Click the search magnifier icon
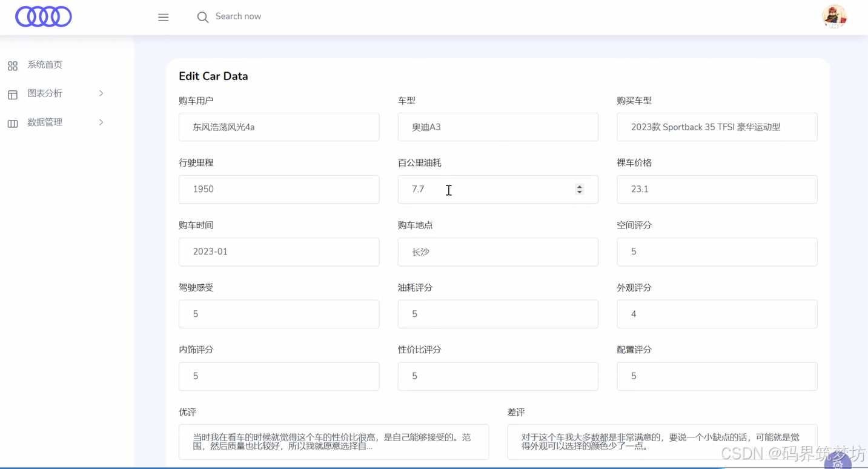This screenshot has width=868, height=469. (x=203, y=17)
